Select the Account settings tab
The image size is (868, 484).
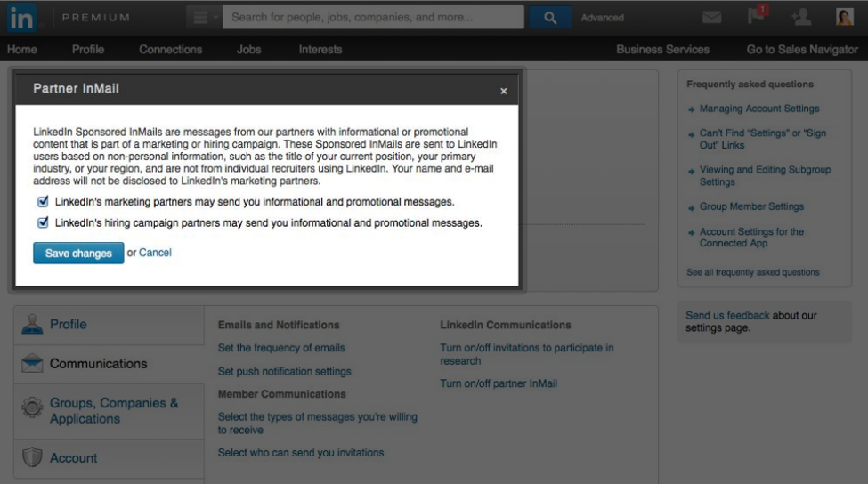(x=109, y=458)
